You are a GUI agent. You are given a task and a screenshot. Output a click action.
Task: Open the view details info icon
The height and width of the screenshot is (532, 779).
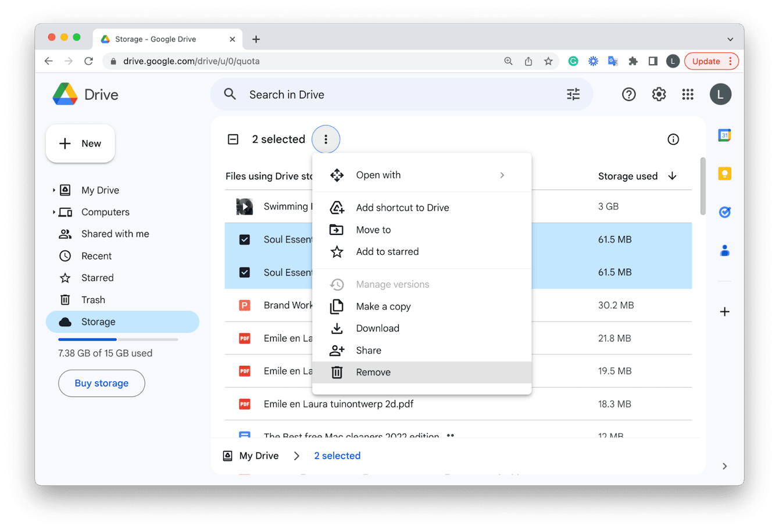[x=673, y=139]
